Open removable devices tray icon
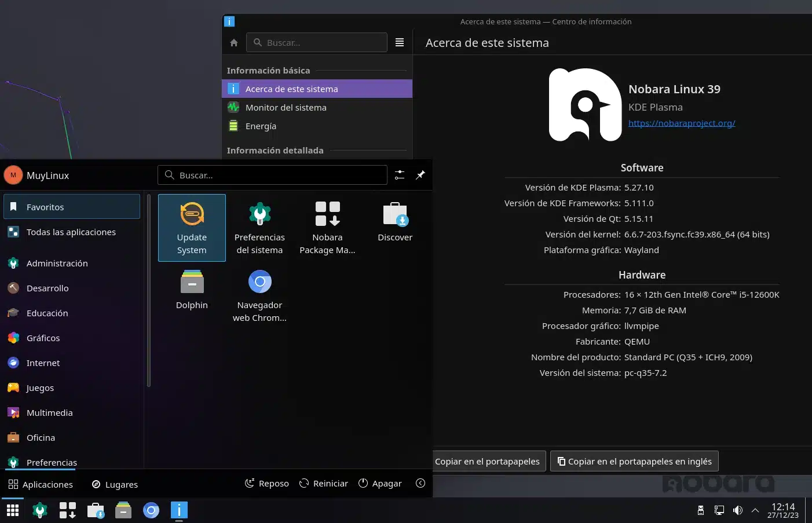 point(701,510)
